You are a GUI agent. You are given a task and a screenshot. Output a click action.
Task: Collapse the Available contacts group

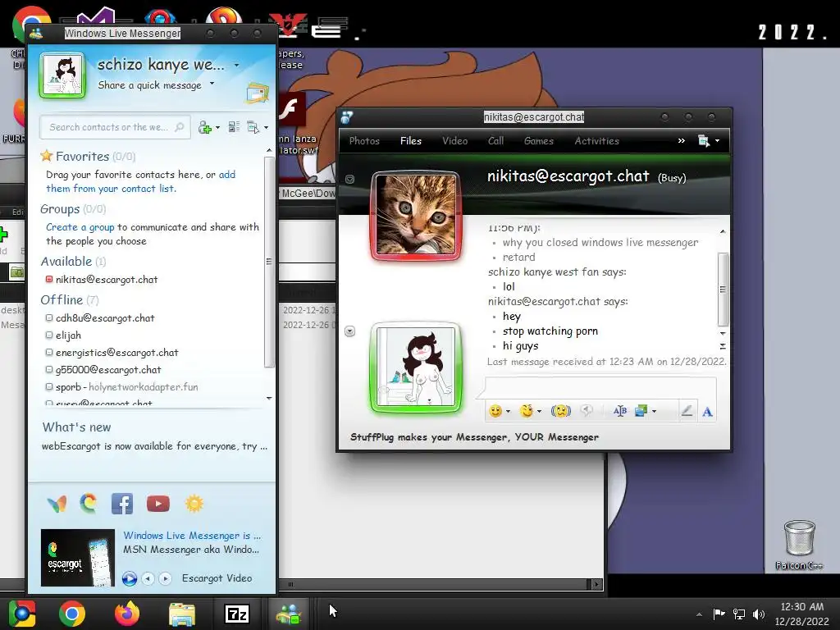tap(73, 262)
